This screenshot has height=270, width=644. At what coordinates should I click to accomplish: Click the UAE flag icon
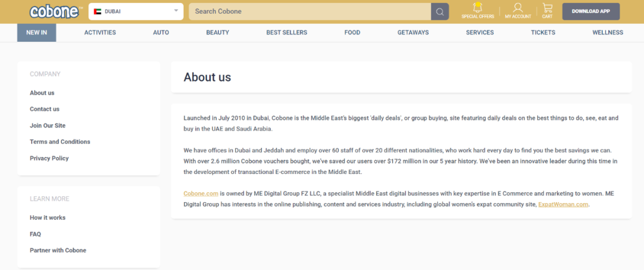click(x=98, y=11)
